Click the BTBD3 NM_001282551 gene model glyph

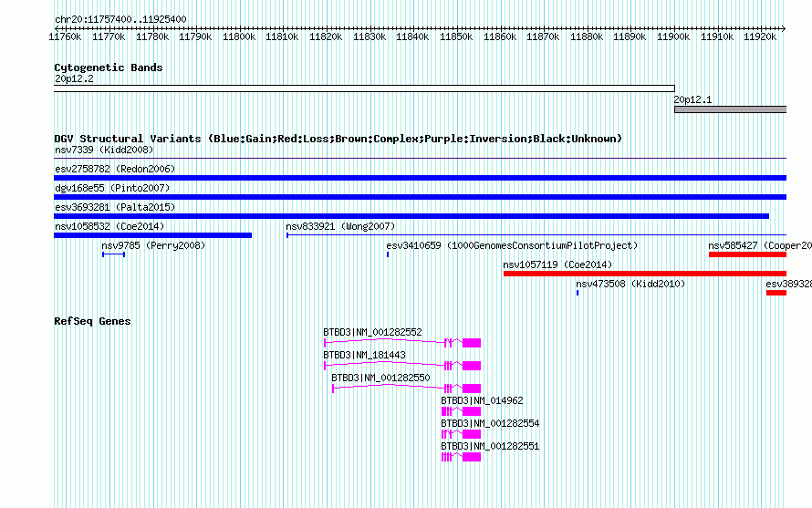[x=461, y=457]
